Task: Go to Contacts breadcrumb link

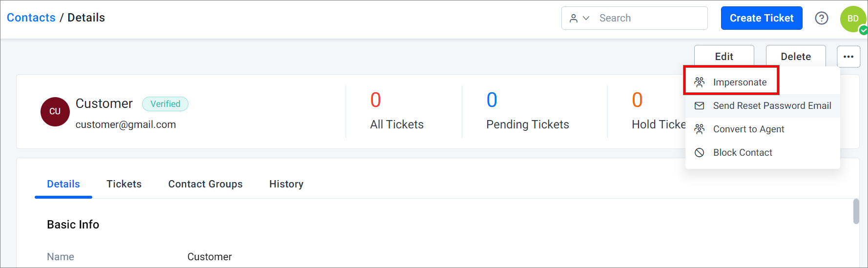Action: (31, 18)
